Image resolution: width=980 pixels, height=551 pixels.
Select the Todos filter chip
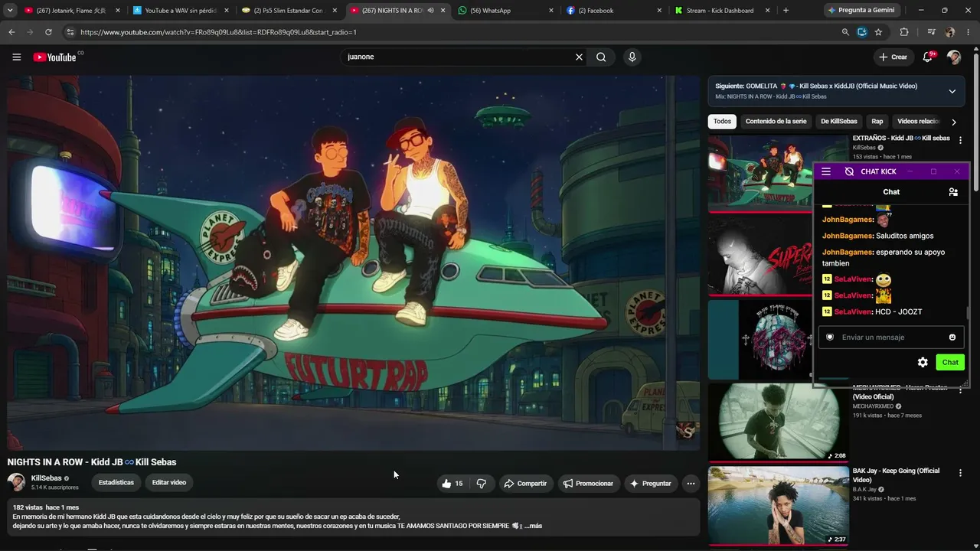click(722, 122)
